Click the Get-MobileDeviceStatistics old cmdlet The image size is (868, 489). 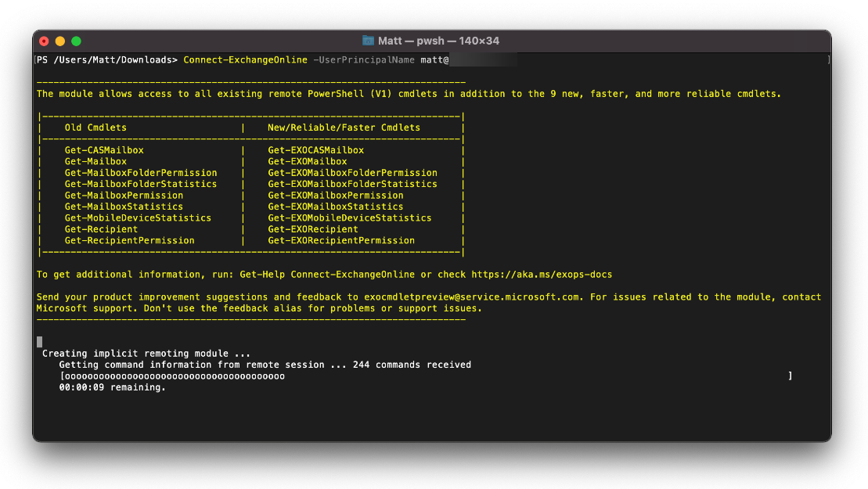[x=138, y=218]
